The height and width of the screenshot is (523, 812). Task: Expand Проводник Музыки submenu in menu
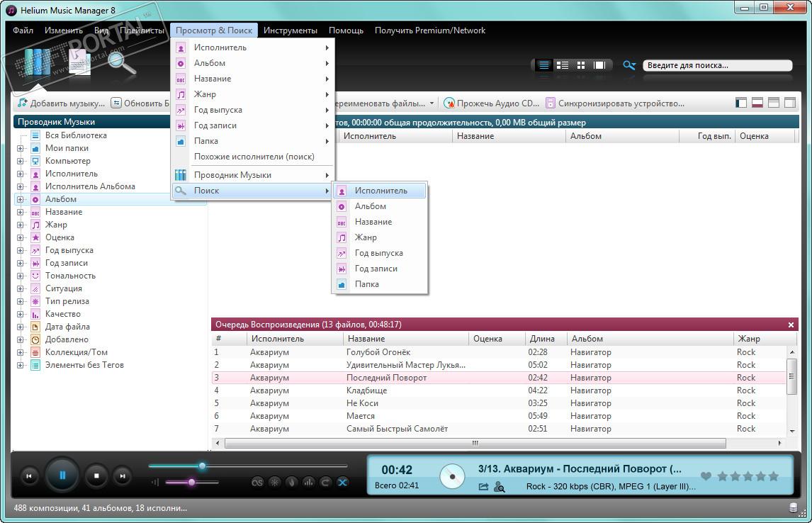[x=253, y=175]
